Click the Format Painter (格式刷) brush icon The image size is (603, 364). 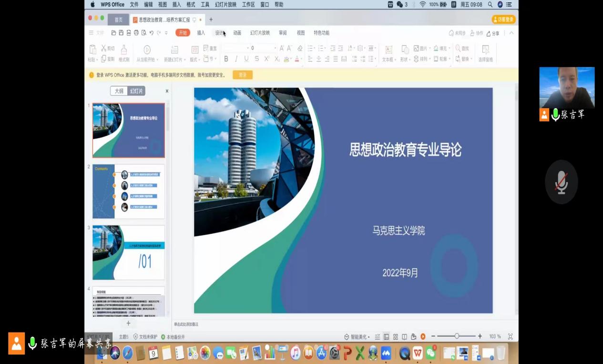coord(124,50)
